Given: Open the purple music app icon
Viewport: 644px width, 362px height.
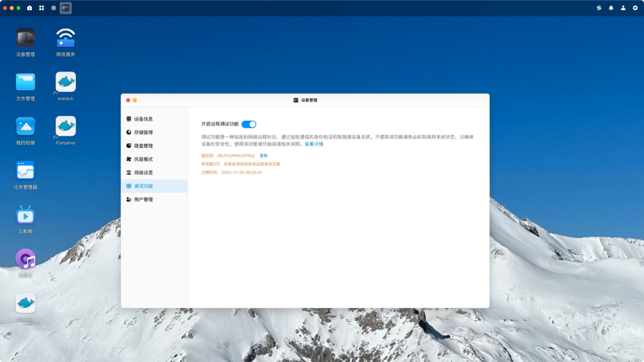Looking at the screenshot, I should [25, 259].
